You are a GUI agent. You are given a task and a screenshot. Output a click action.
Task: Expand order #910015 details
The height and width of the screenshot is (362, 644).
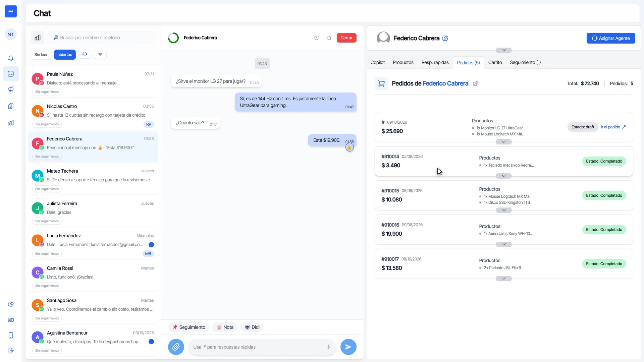tap(504, 210)
